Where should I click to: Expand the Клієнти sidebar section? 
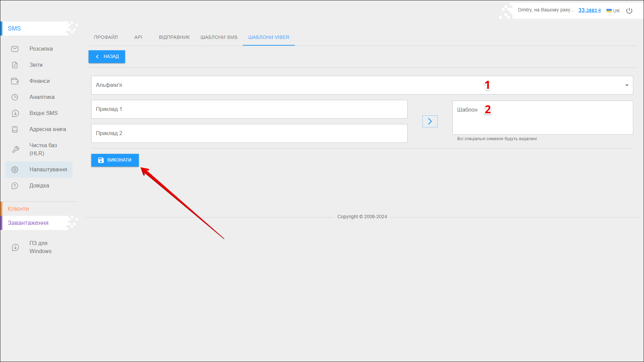18,209
